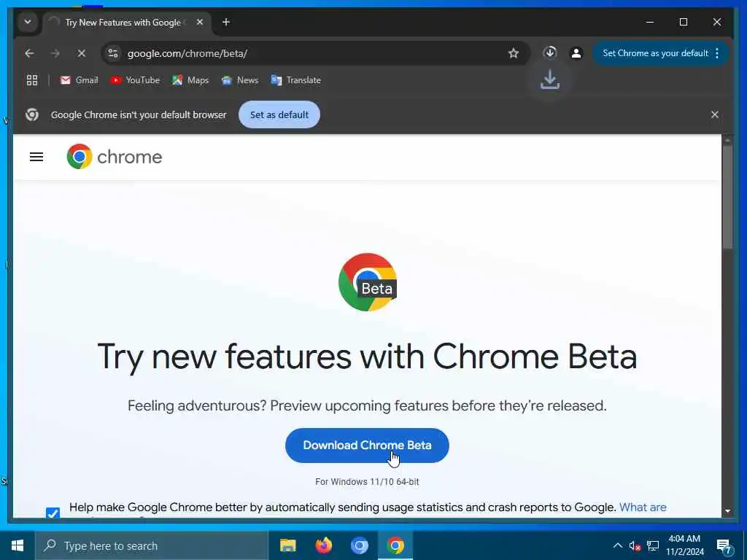Open the notification center icon

[724, 546]
